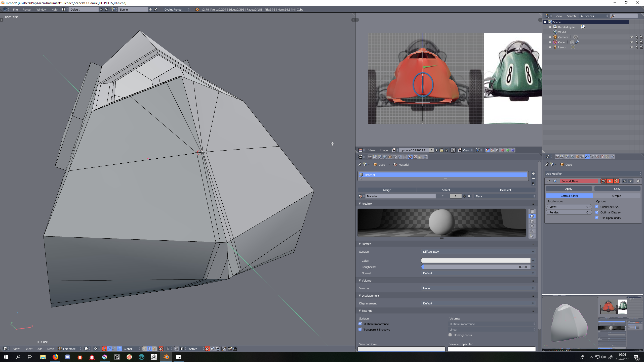
Task: Click the OpenGL render image camera icon
Action: point(230,349)
